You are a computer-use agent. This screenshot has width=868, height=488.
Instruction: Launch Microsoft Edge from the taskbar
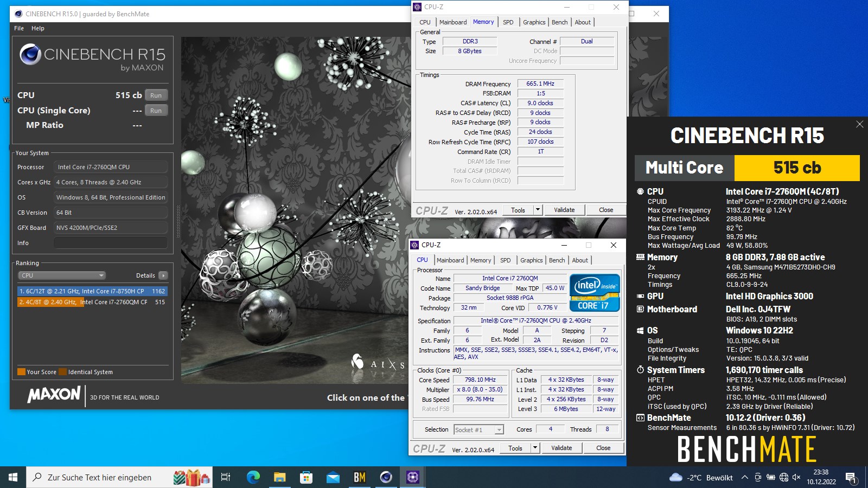pyautogui.click(x=253, y=477)
